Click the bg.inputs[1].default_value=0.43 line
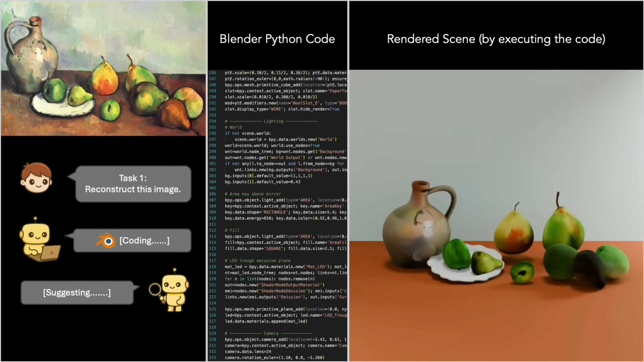This screenshot has width=644, height=362. click(262, 182)
